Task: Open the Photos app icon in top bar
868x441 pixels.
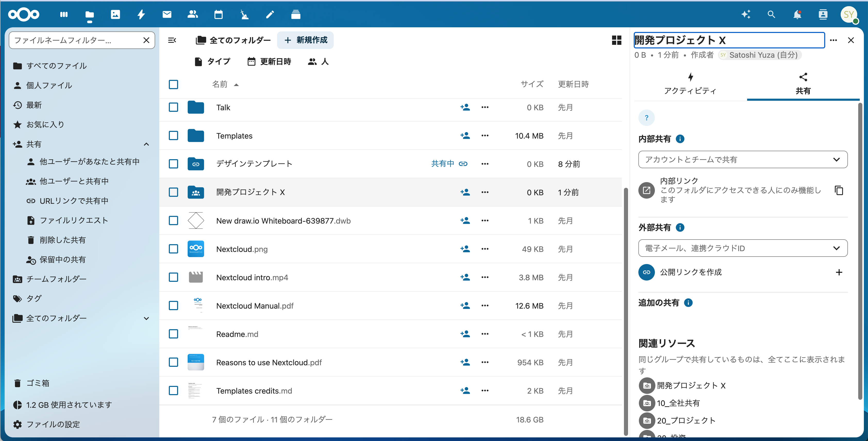Action: click(x=115, y=14)
